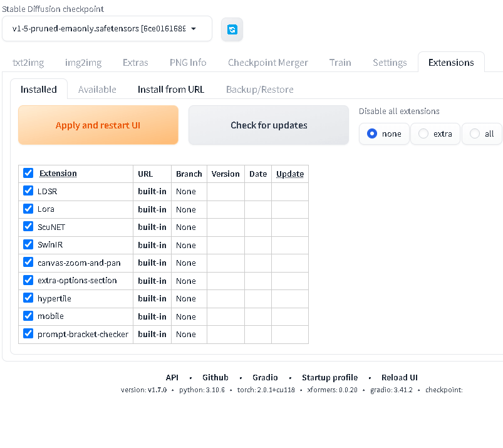
Task: Refresh the checkpoint list icon
Action: (232, 29)
